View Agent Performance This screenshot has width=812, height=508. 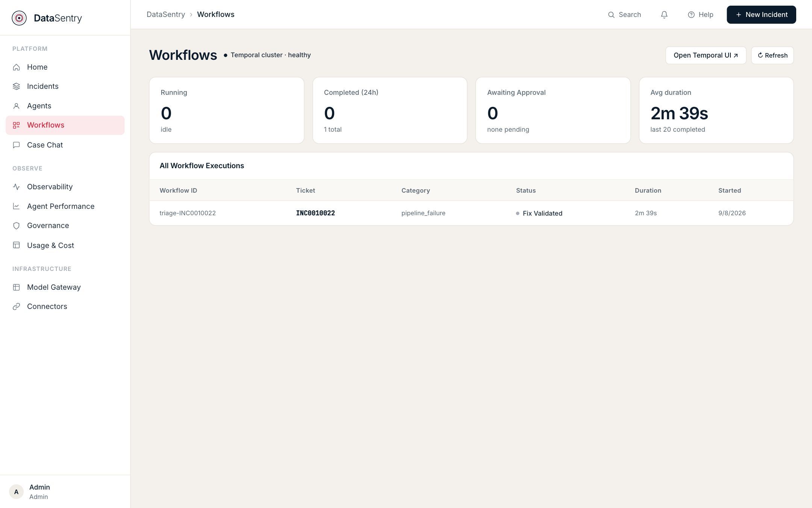(x=65, y=206)
